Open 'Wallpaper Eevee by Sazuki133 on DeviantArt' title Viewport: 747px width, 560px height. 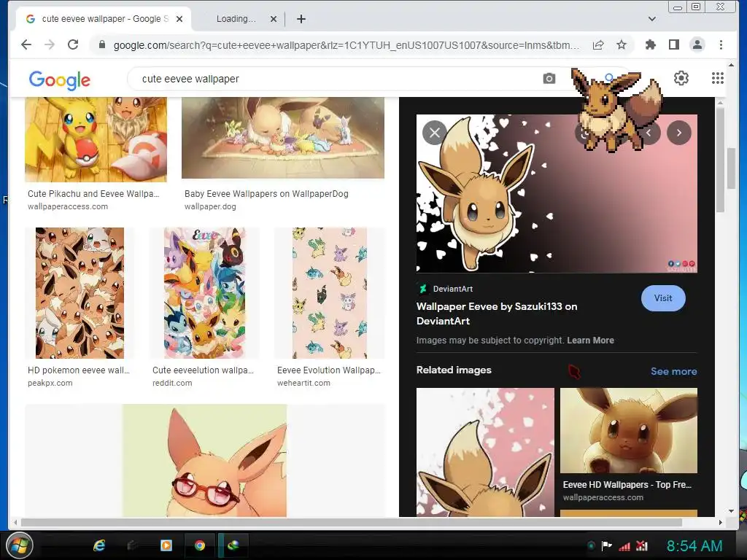click(497, 314)
